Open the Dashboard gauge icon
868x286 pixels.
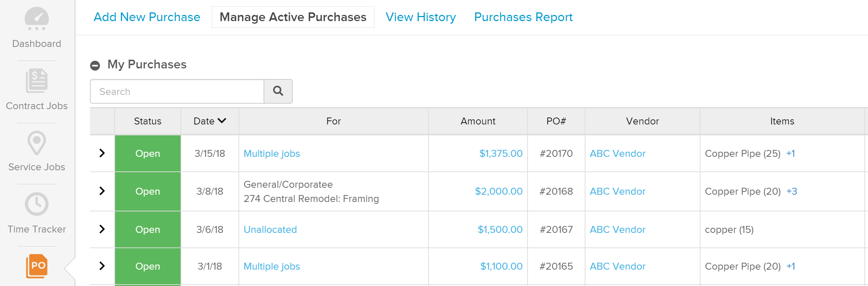[37, 19]
